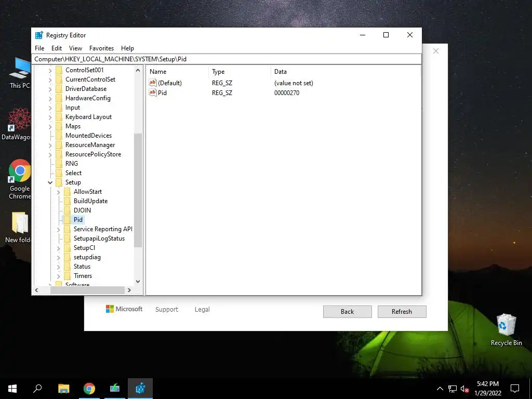The height and width of the screenshot is (399, 532).
Task: Select the Google Chrome desktop shortcut
Action: [20, 179]
